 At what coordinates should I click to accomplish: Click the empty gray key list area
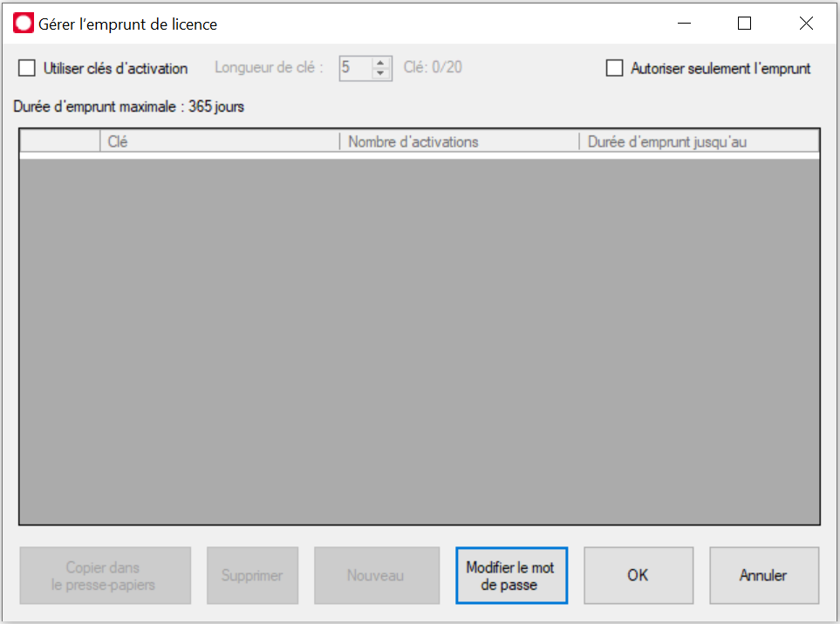(419, 340)
